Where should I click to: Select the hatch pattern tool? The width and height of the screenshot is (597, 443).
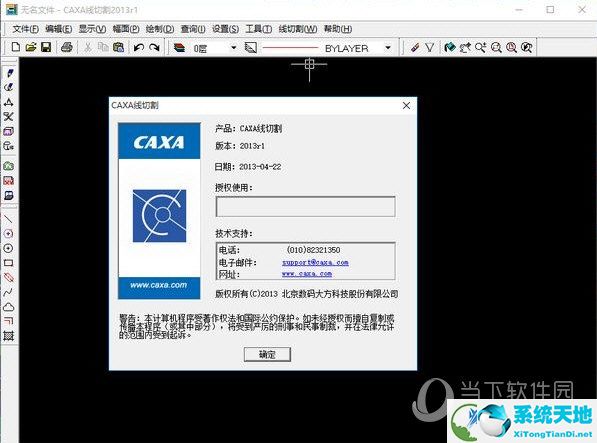point(9,336)
